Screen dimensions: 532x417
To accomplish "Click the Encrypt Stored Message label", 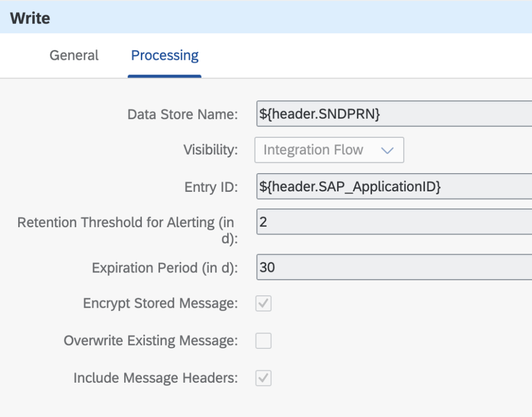I will tap(161, 303).
